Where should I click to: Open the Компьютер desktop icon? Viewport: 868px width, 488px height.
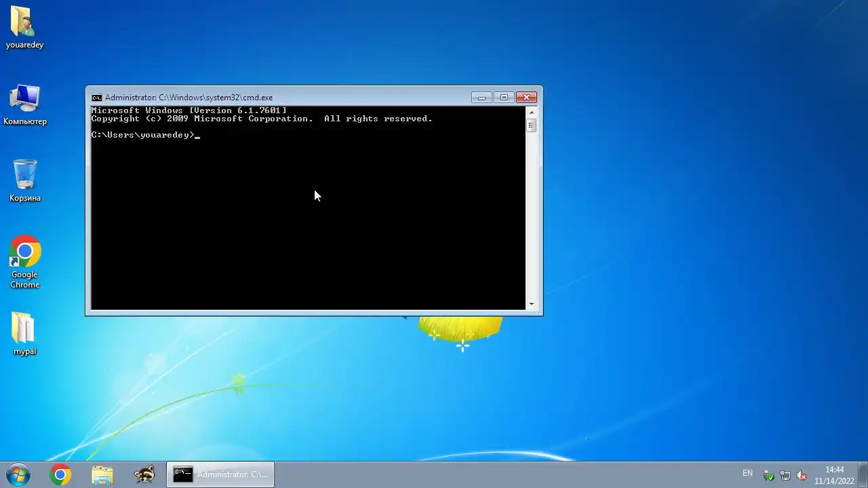point(25,104)
